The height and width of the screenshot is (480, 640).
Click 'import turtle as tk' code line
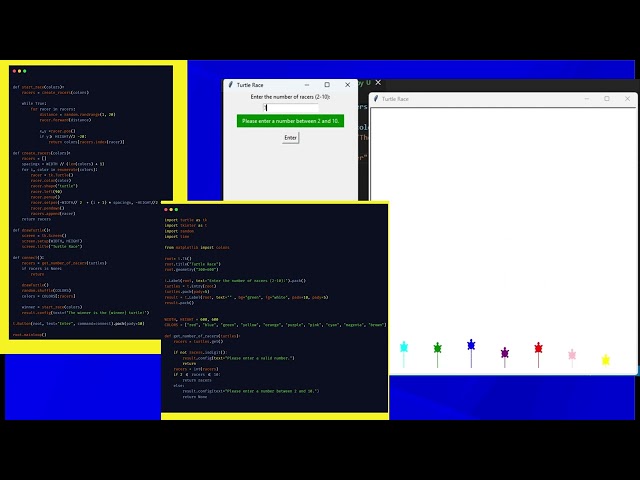click(186, 220)
